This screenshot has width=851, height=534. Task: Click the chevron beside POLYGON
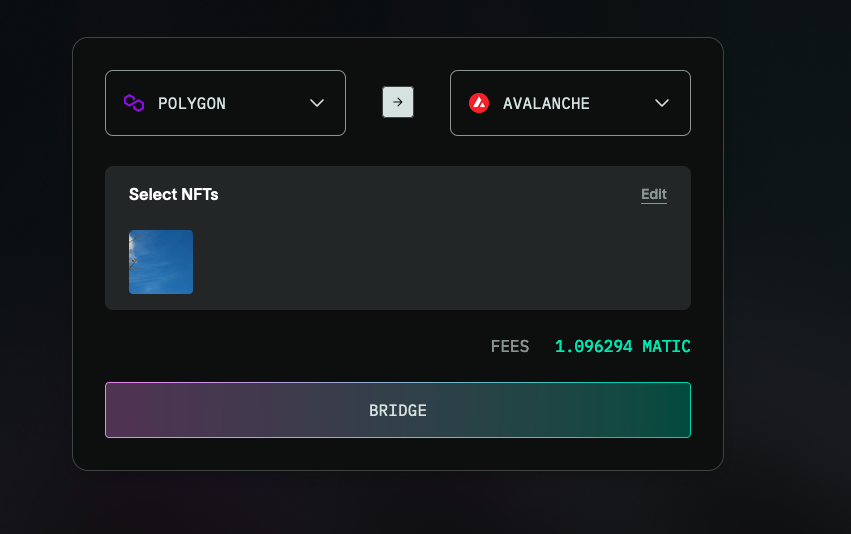coord(317,103)
